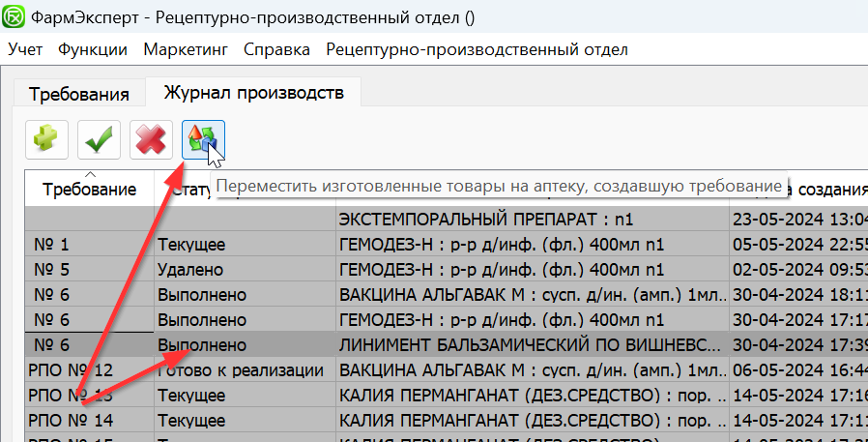This screenshot has height=442, width=868.
Task: Open Рецептурно-производственный отдел menu
Action: (477, 49)
